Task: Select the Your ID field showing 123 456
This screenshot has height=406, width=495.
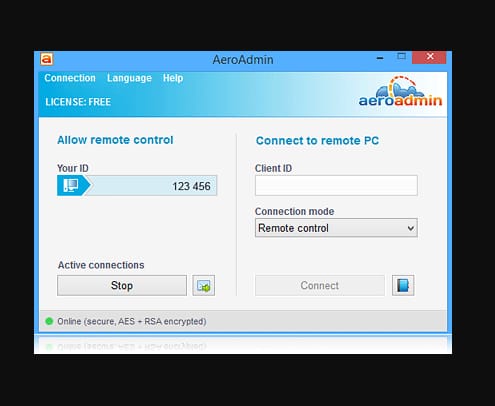Action: [137, 185]
